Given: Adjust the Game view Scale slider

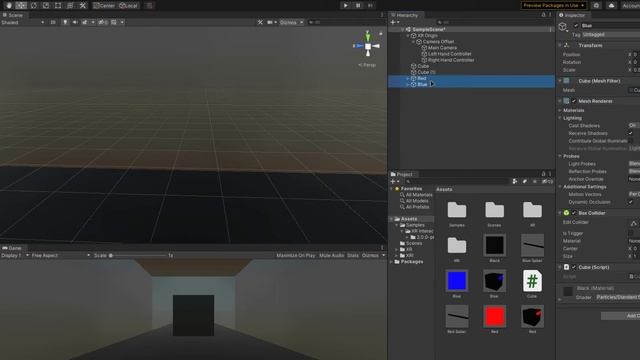Looking at the screenshot, I should click(138, 256).
